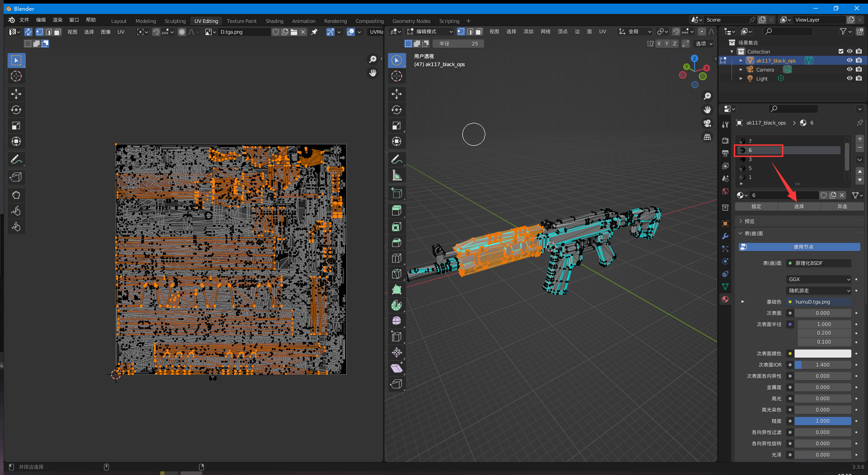Select the Measure tool in 3D viewport
The height and width of the screenshot is (475, 868).
[397, 175]
